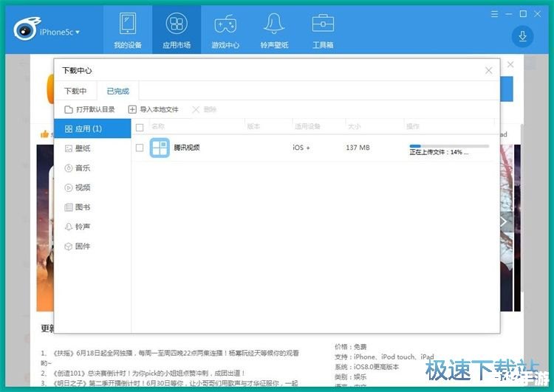Click the 下载中心 dialog title

coord(77,71)
